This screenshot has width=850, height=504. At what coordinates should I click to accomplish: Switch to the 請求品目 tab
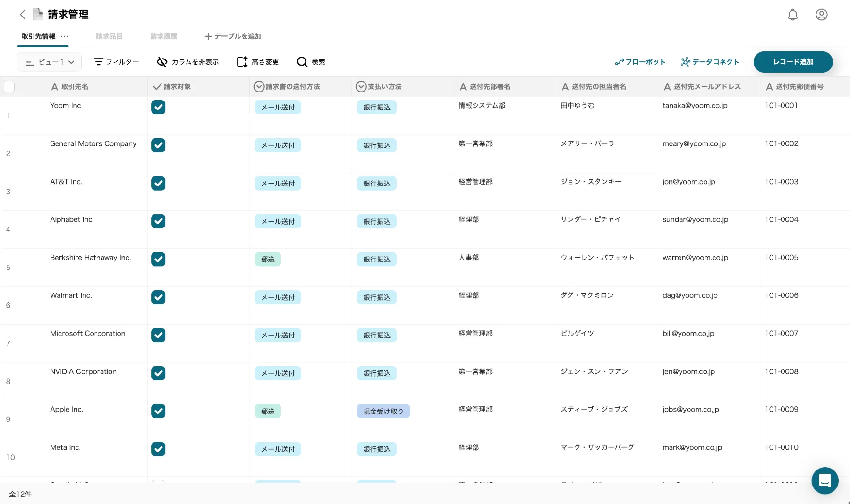[x=109, y=36]
